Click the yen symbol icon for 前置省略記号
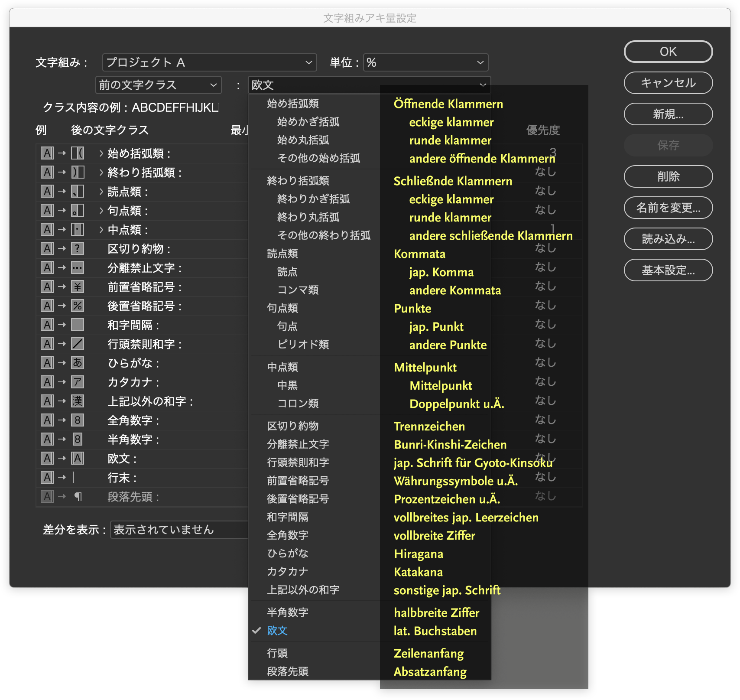The width and height of the screenshot is (740, 700). tap(78, 287)
